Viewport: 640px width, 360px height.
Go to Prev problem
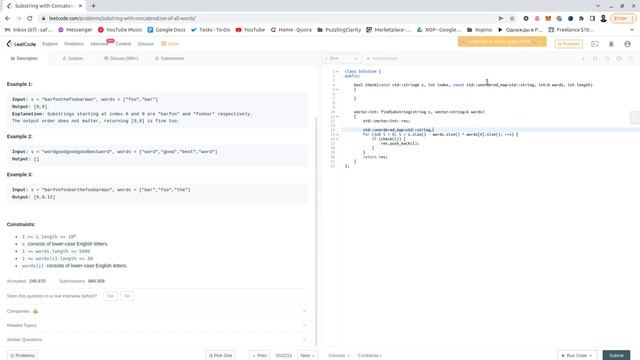[260, 356]
